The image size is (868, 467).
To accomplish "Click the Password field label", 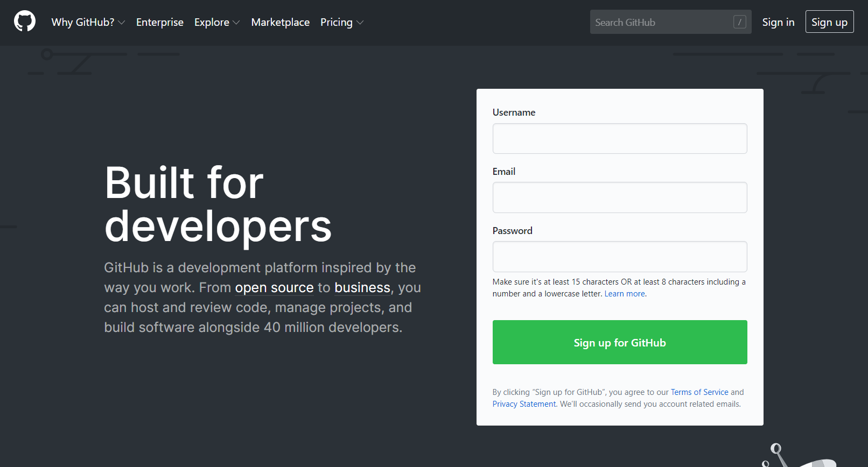I will (513, 231).
